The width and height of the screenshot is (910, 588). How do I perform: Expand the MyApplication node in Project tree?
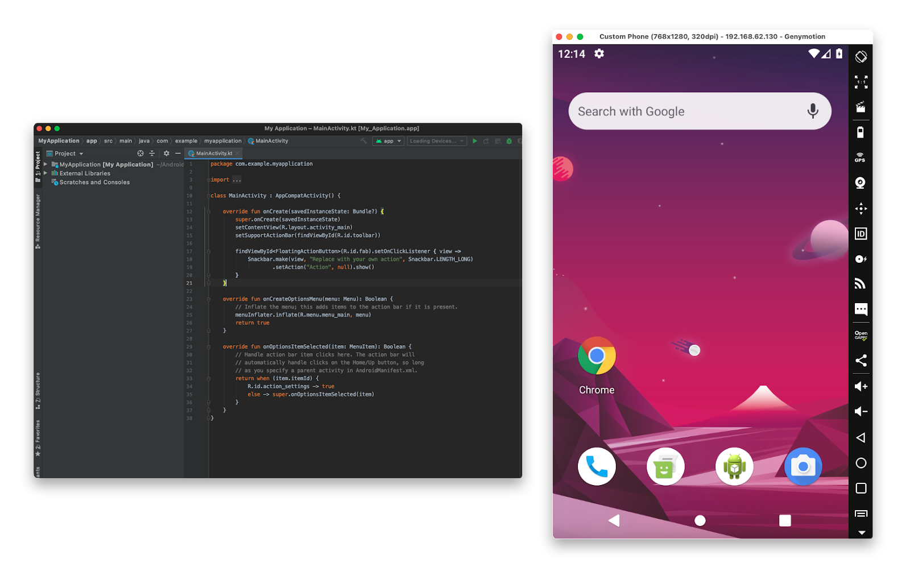(x=45, y=164)
